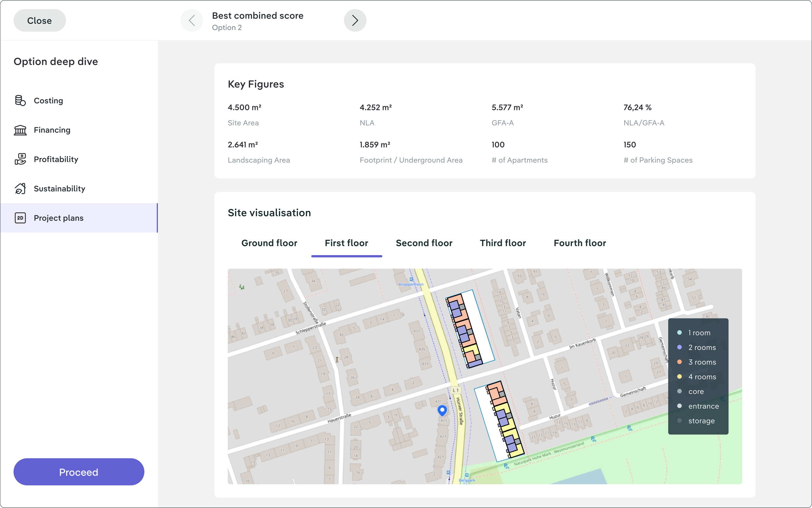812x508 pixels.
Task: Click the Sustainability house-leaf icon
Action: (x=20, y=189)
